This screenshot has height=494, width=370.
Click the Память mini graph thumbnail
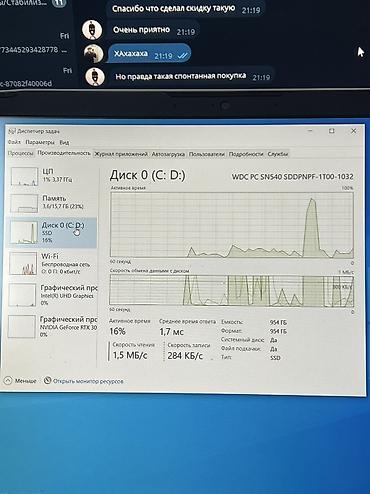pos(24,203)
